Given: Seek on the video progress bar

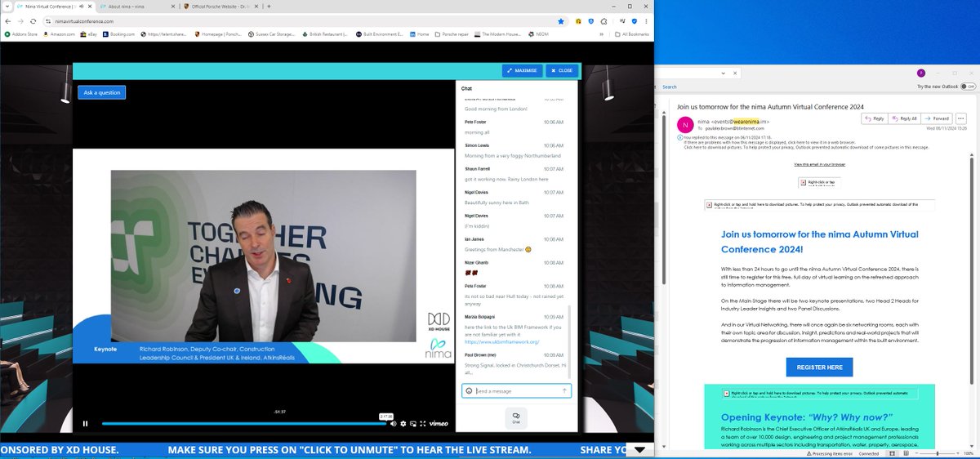Looking at the screenshot, I should [x=243, y=423].
